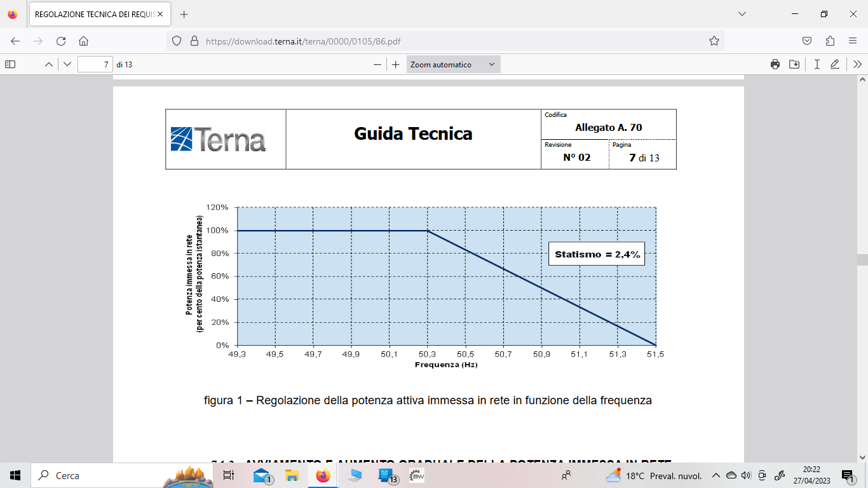The height and width of the screenshot is (488, 868).
Task: Print the PDF document
Action: tap(775, 64)
